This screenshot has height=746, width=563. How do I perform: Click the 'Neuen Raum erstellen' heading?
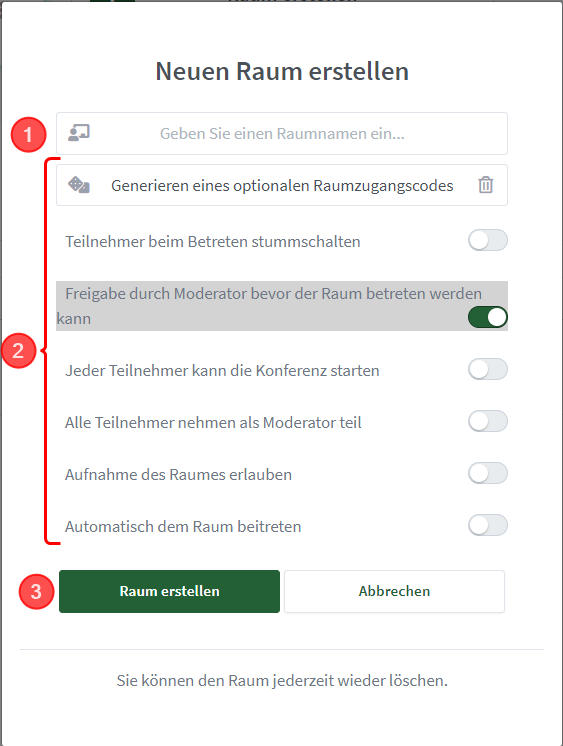click(282, 71)
